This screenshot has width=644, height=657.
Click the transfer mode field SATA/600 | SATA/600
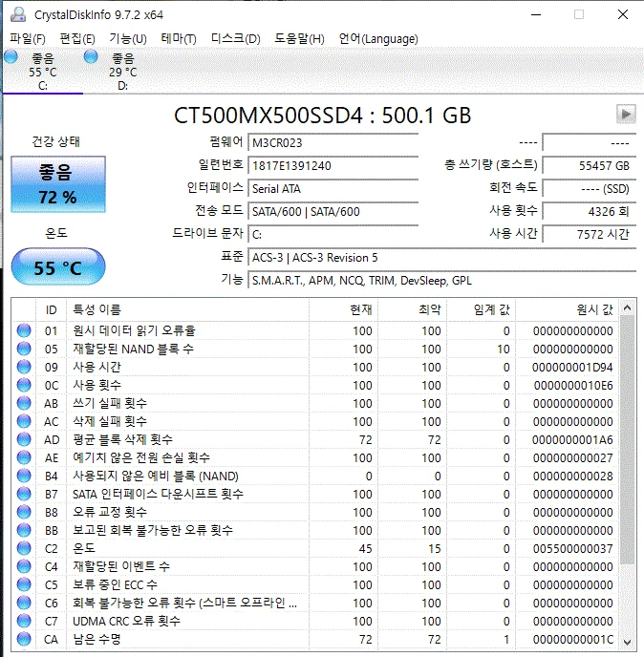(x=333, y=212)
